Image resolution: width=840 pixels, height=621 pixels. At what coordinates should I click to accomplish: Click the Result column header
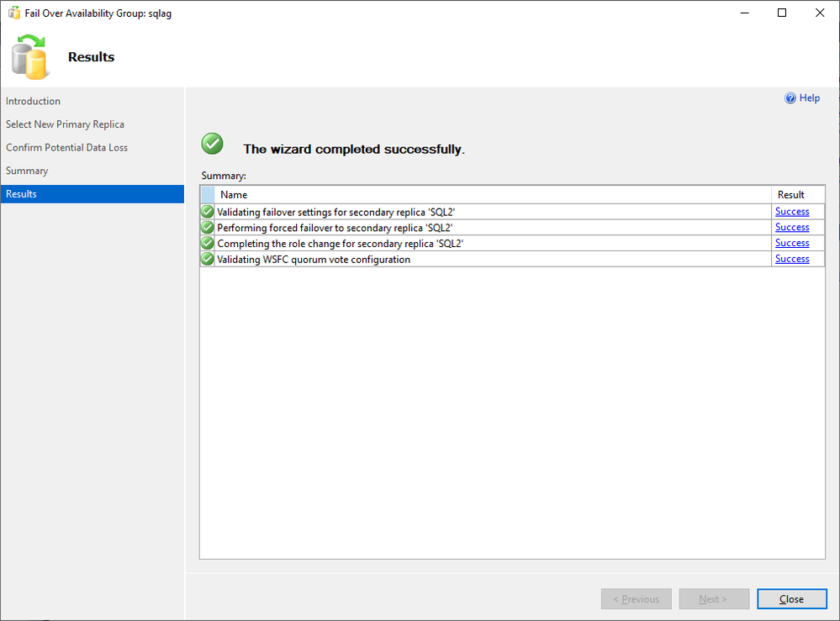coord(791,195)
